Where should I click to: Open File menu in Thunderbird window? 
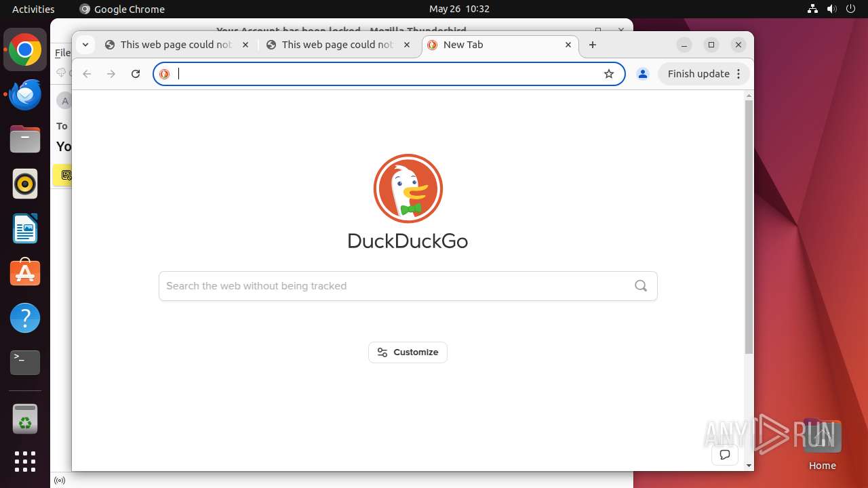point(62,53)
